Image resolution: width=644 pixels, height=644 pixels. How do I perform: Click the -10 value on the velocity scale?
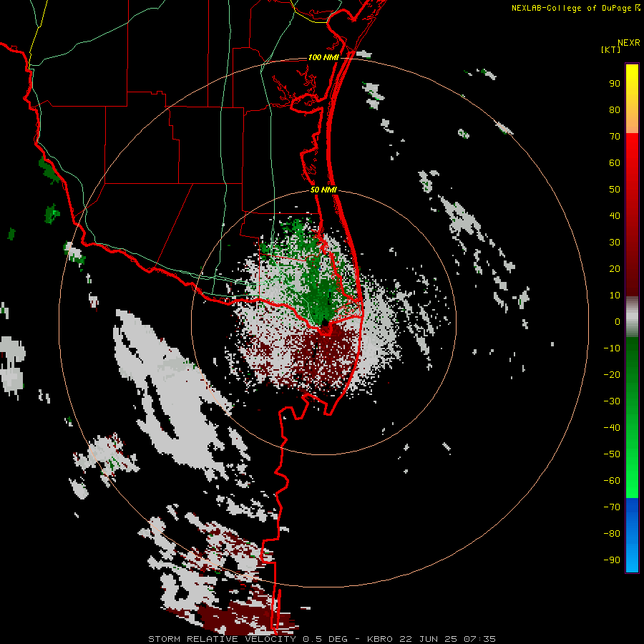click(612, 348)
